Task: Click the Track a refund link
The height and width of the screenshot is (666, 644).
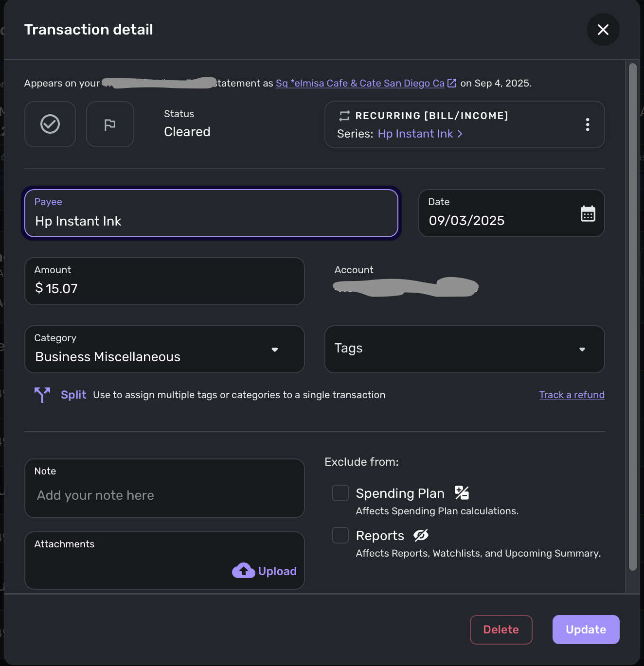Action: pyautogui.click(x=572, y=395)
